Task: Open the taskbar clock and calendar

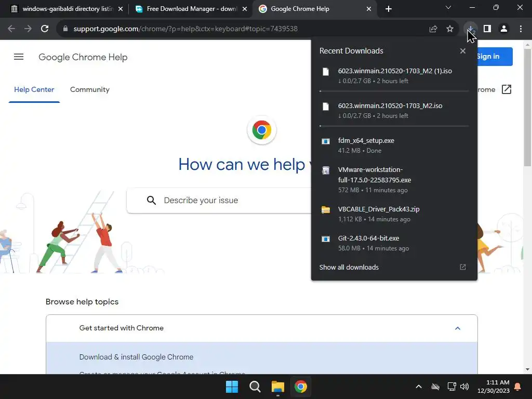Action: [494, 387]
